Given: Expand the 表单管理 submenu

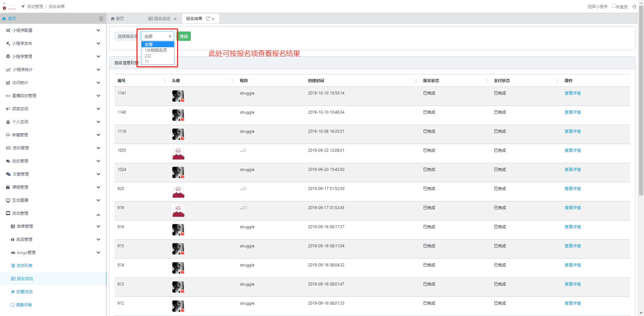Looking at the screenshot, I should click(98, 227).
